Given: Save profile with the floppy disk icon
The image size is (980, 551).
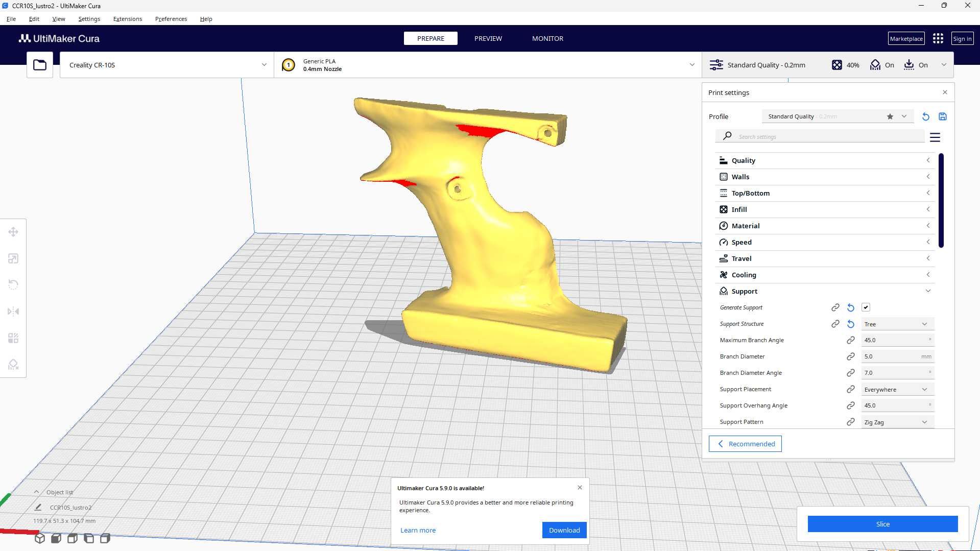Looking at the screenshot, I should pyautogui.click(x=943, y=116).
